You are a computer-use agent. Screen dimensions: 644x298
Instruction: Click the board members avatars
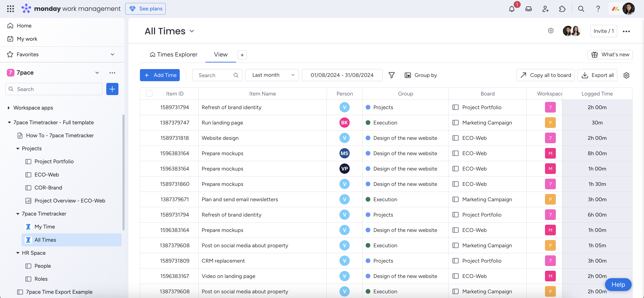572,31
